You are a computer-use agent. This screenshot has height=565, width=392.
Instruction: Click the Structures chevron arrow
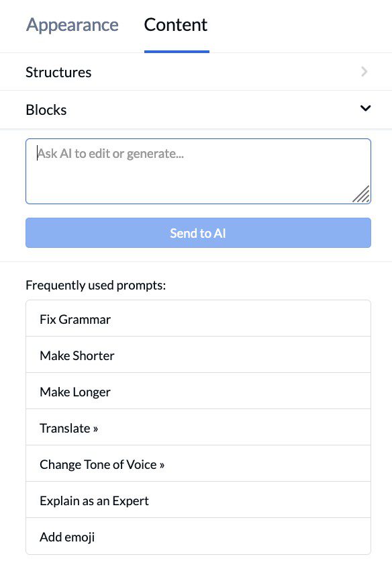[363, 72]
